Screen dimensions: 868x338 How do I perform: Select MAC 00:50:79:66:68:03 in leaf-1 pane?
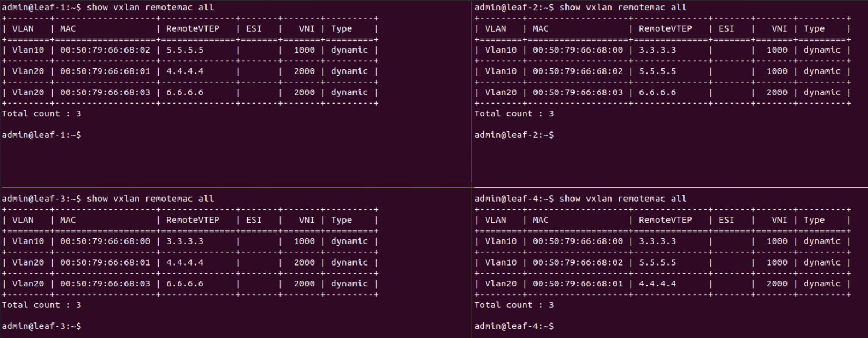coord(105,92)
